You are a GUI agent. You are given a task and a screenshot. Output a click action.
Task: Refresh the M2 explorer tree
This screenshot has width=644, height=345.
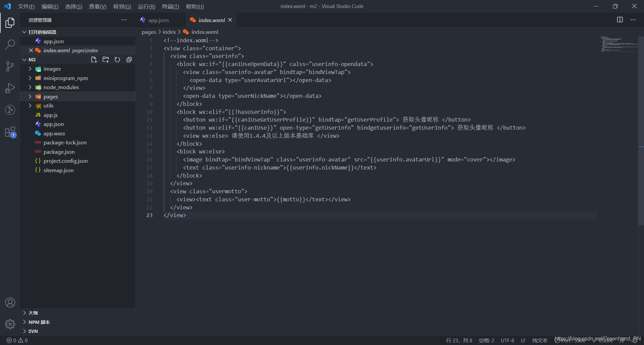(x=117, y=60)
